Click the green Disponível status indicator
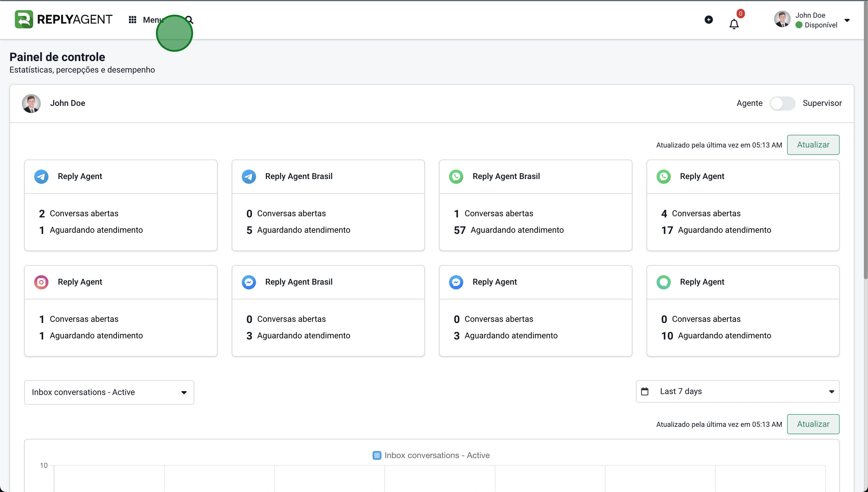Image resolution: width=868 pixels, height=492 pixels. click(x=799, y=25)
